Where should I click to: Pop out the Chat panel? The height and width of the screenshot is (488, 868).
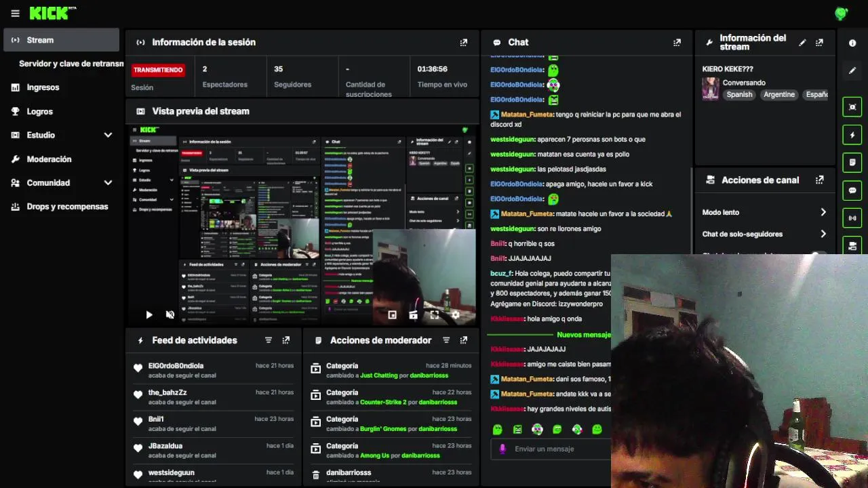point(677,42)
